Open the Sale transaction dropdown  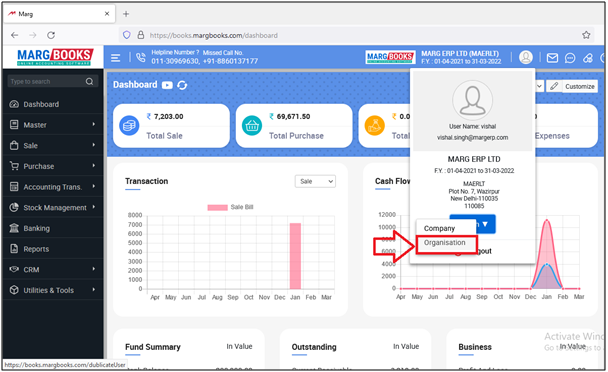tap(315, 181)
